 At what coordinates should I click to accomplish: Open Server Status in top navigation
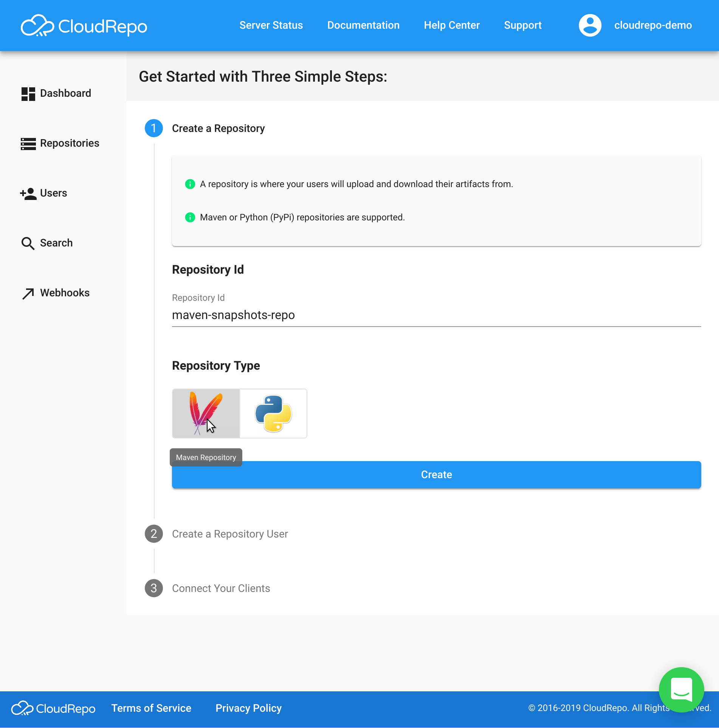(x=271, y=25)
